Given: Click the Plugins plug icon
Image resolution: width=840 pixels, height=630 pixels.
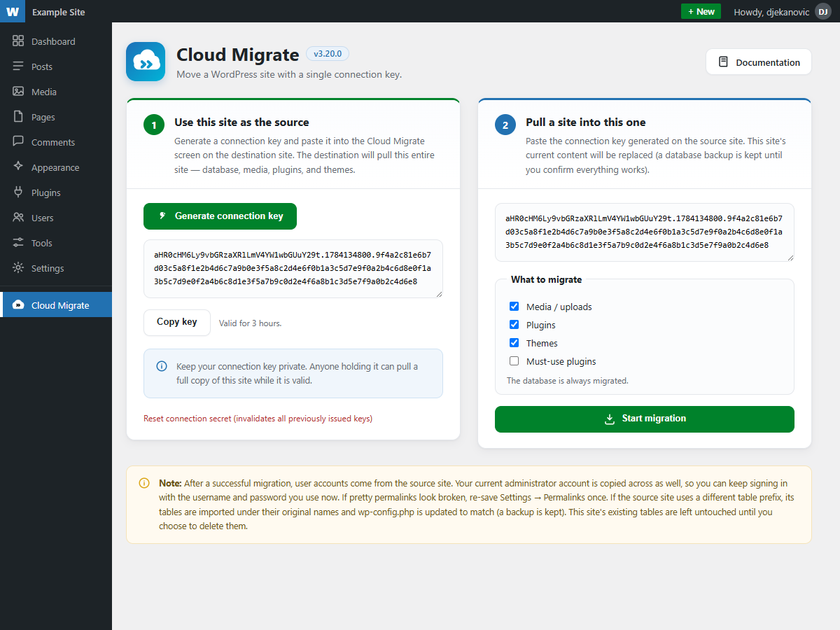Looking at the screenshot, I should coord(18,192).
